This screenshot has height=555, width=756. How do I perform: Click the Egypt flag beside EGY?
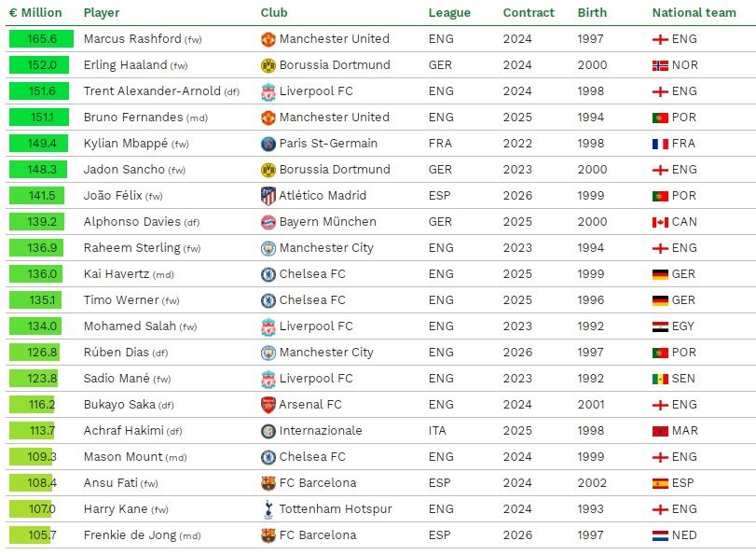click(660, 326)
